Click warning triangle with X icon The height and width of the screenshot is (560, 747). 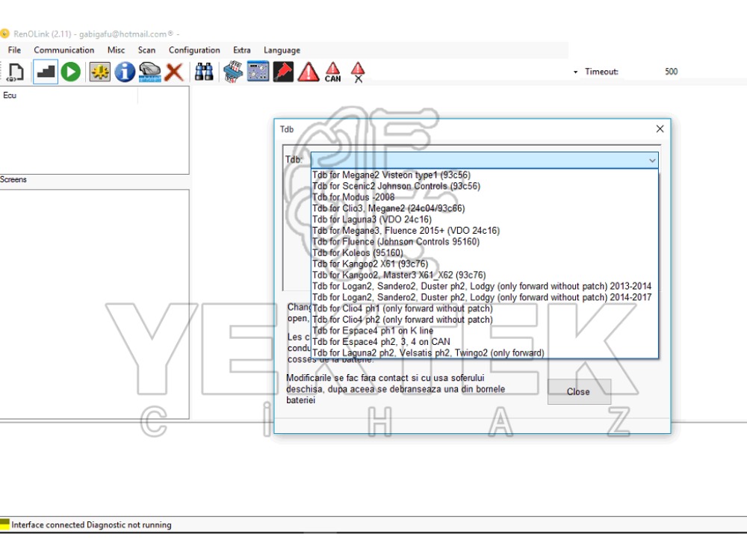[x=358, y=72]
